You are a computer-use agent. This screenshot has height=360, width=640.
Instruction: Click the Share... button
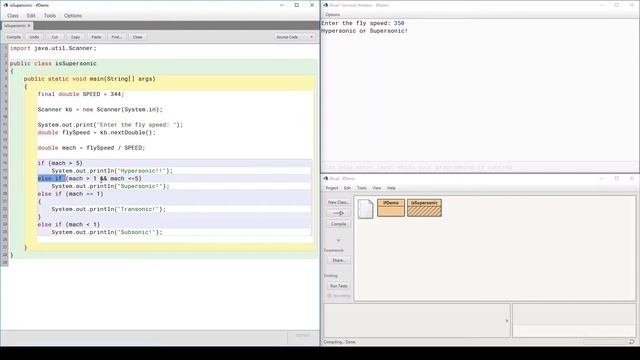pyautogui.click(x=338, y=260)
